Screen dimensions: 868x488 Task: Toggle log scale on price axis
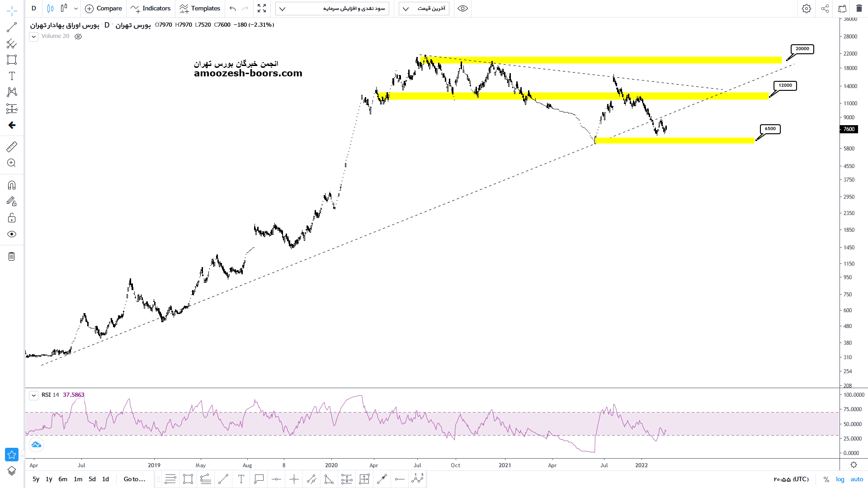click(x=840, y=479)
